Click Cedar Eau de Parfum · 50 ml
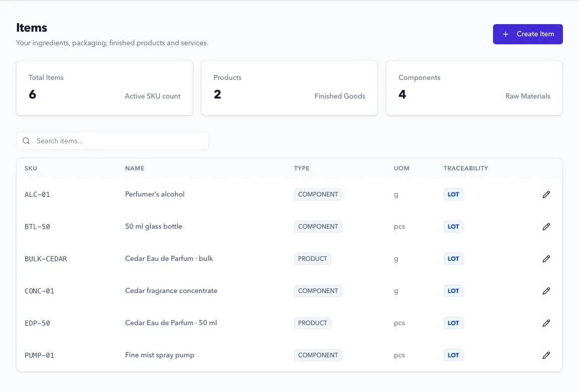 tap(171, 323)
